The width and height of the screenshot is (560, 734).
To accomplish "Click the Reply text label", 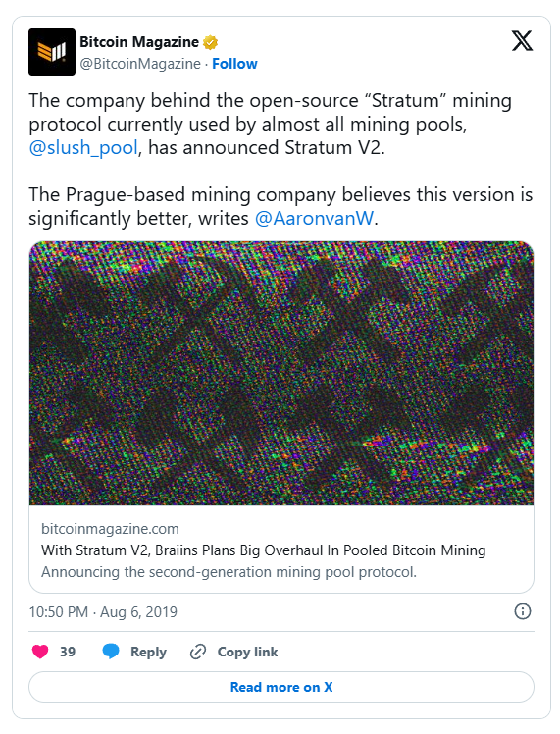I will point(148,652).
